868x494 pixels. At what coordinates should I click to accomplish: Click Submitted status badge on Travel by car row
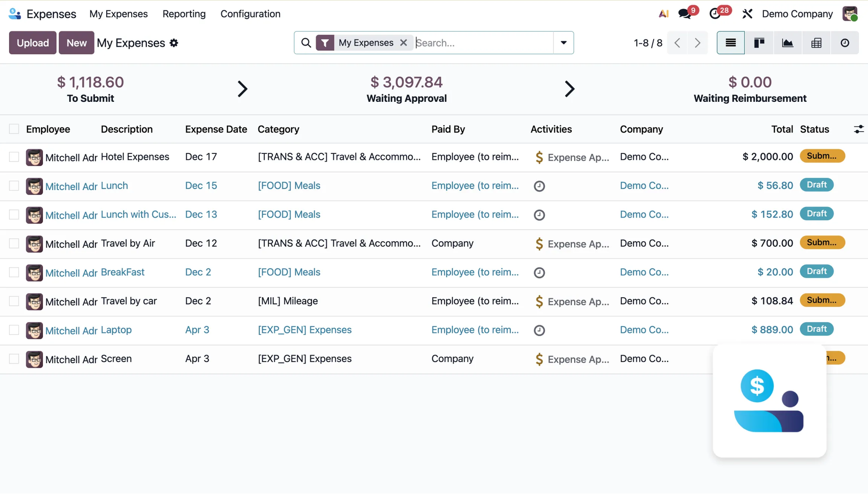point(822,300)
